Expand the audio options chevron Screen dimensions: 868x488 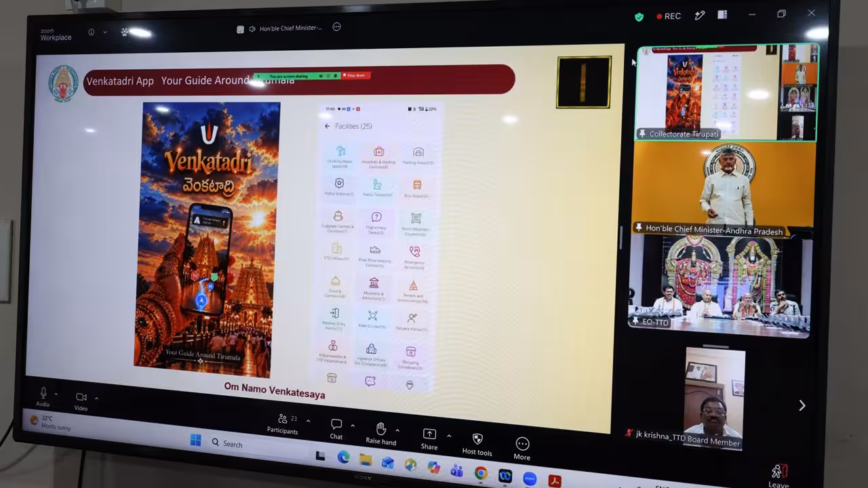(x=56, y=394)
